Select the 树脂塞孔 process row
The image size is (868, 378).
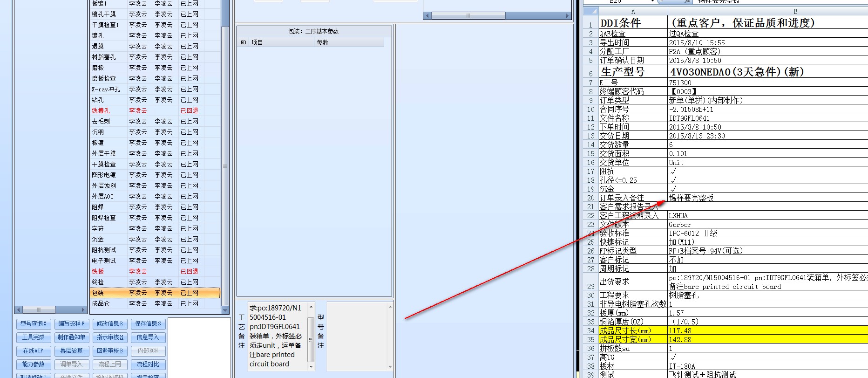click(155, 57)
